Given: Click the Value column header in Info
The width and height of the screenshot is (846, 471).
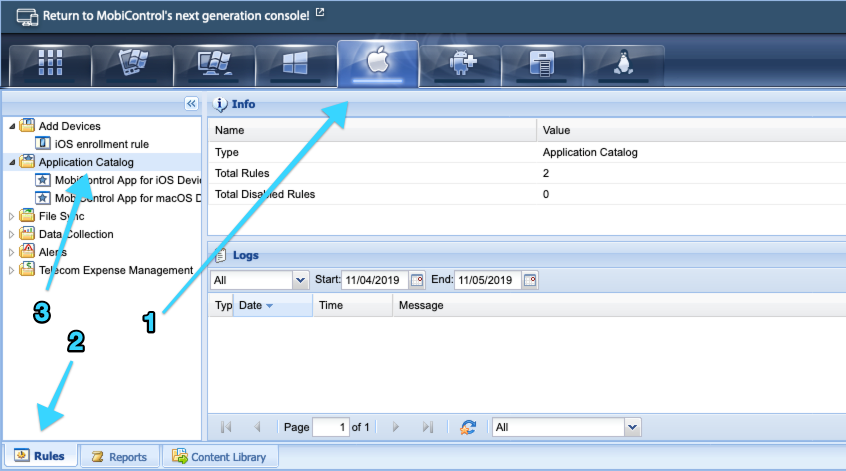Looking at the screenshot, I should (x=691, y=130).
